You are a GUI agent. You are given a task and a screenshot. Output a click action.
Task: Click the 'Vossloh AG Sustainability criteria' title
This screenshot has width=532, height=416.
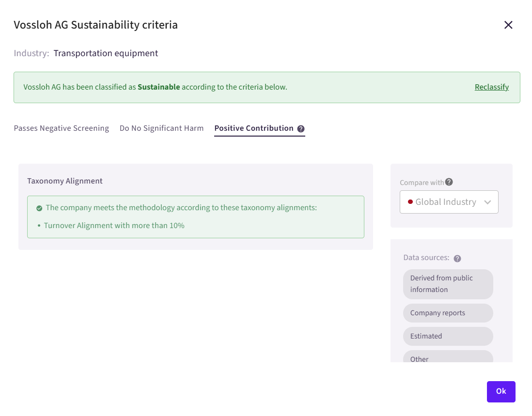click(95, 25)
